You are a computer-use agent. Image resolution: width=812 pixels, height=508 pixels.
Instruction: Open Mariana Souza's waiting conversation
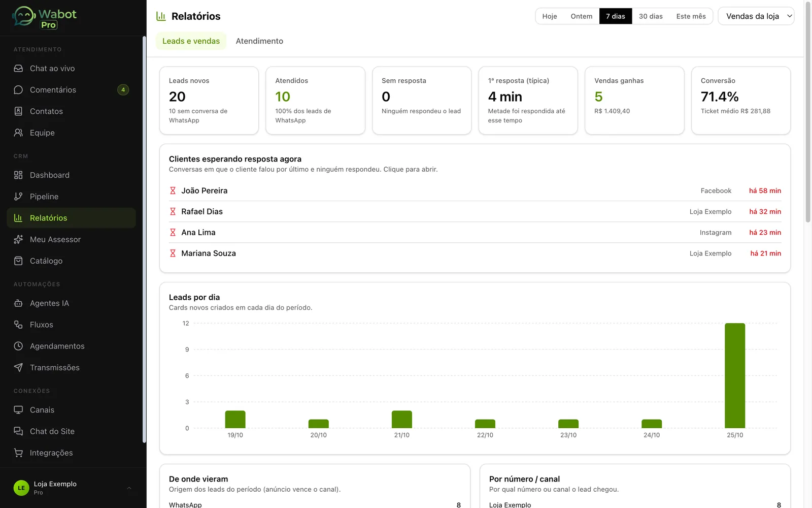475,253
